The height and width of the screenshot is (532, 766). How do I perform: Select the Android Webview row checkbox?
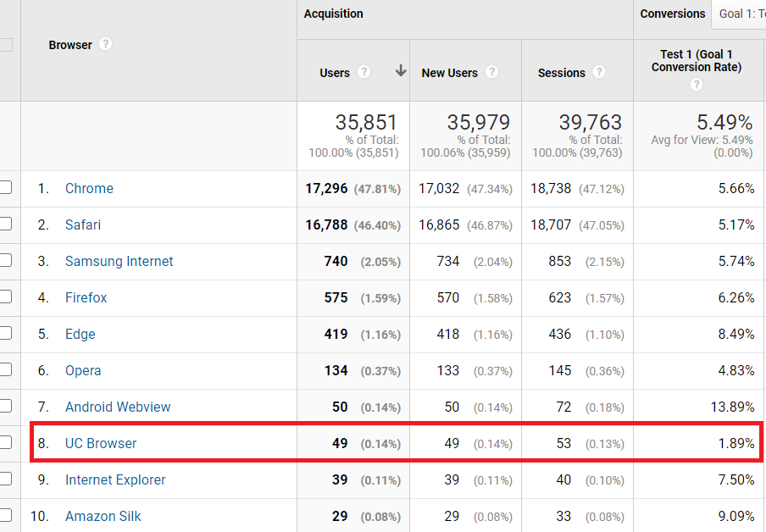point(5,406)
